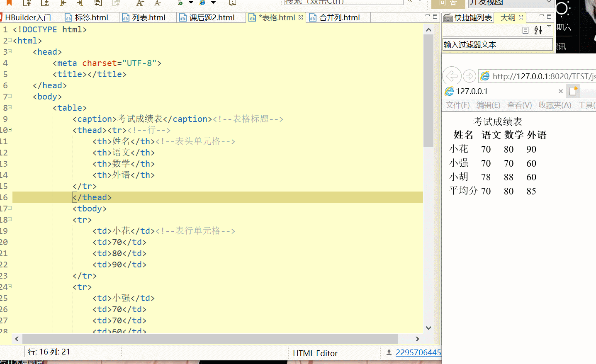Image resolution: width=596 pixels, height=364 pixels.
Task: Click the browser back arrow button
Action: pyautogui.click(x=452, y=76)
